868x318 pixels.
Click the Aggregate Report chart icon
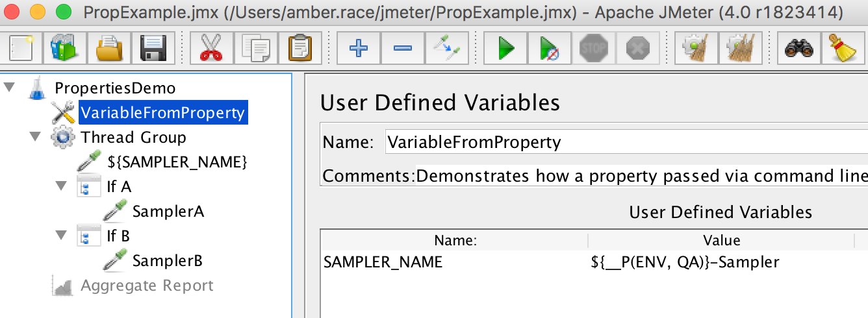[x=63, y=286]
